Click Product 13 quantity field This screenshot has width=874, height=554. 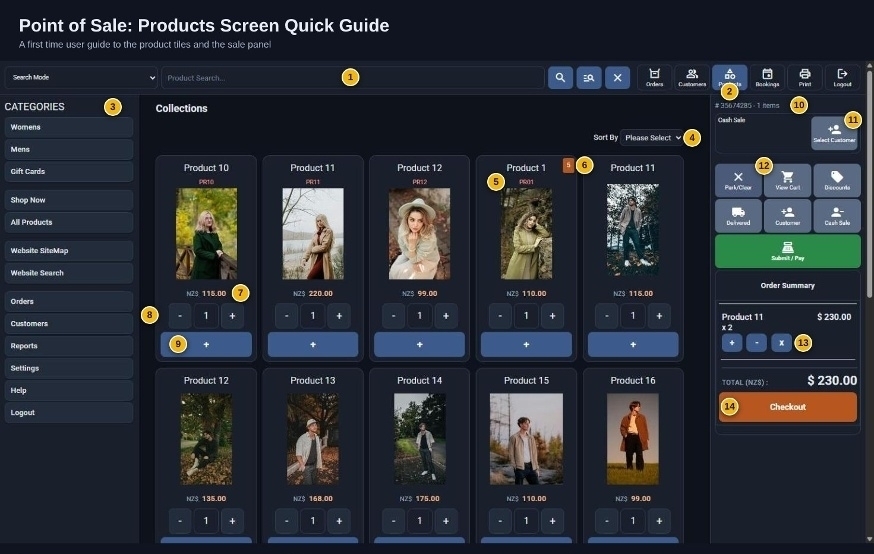(313, 521)
